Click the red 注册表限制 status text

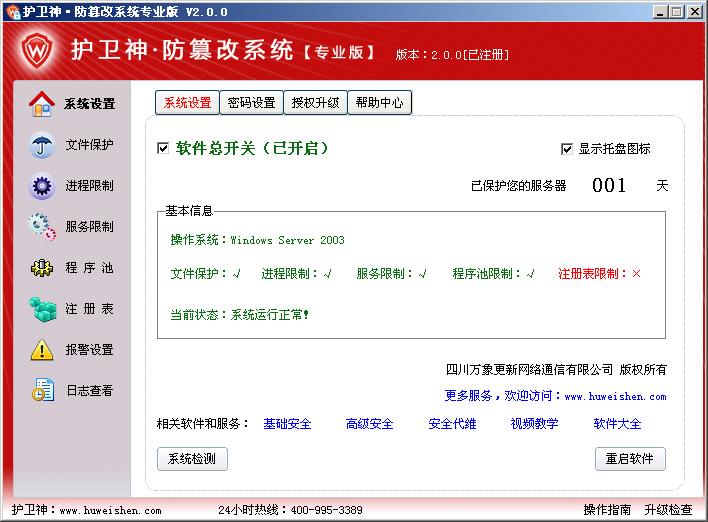[x=599, y=274]
